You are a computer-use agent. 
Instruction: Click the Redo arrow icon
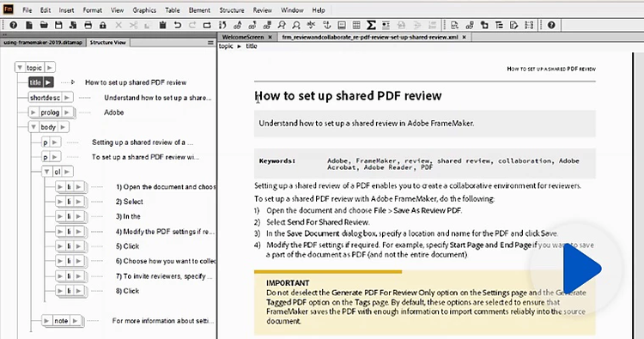pyautogui.click(x=192, y=26)
